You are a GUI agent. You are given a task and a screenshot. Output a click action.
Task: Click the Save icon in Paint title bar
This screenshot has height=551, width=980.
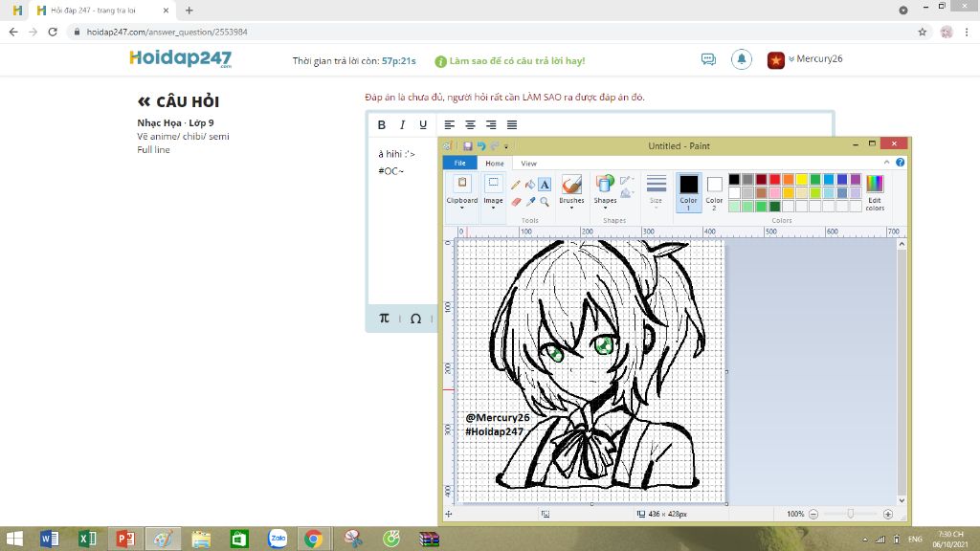(467, 146)
